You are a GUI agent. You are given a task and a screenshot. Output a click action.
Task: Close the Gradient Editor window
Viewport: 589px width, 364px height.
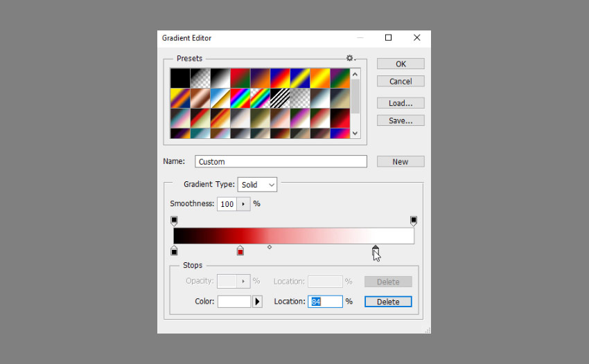tap(417, 37)
